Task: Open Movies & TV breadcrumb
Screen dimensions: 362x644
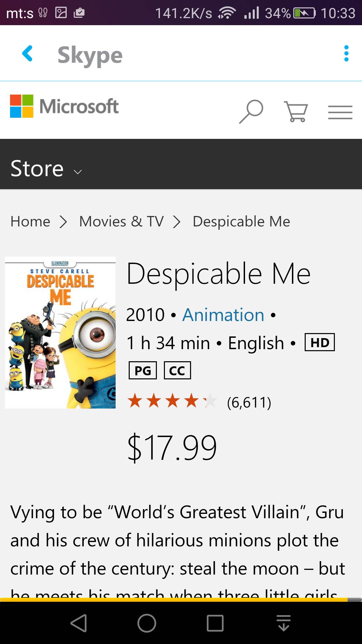Action: click(121, 221)
